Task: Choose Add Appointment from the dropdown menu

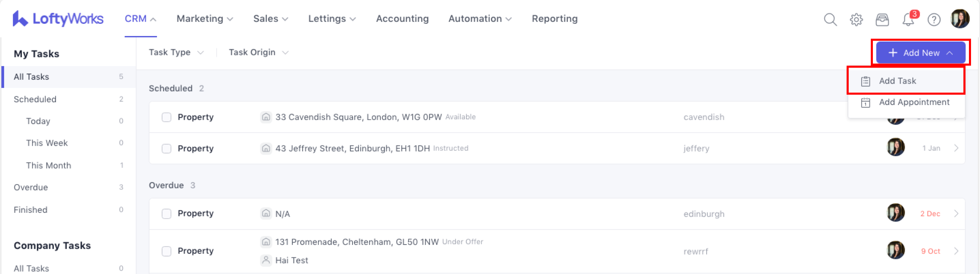Action: point(914,102)
